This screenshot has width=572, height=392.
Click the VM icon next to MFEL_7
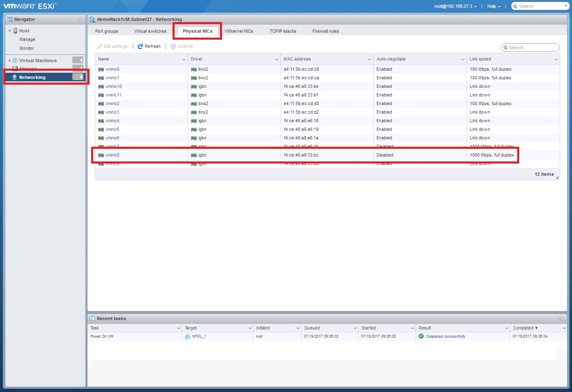(188, 336)
